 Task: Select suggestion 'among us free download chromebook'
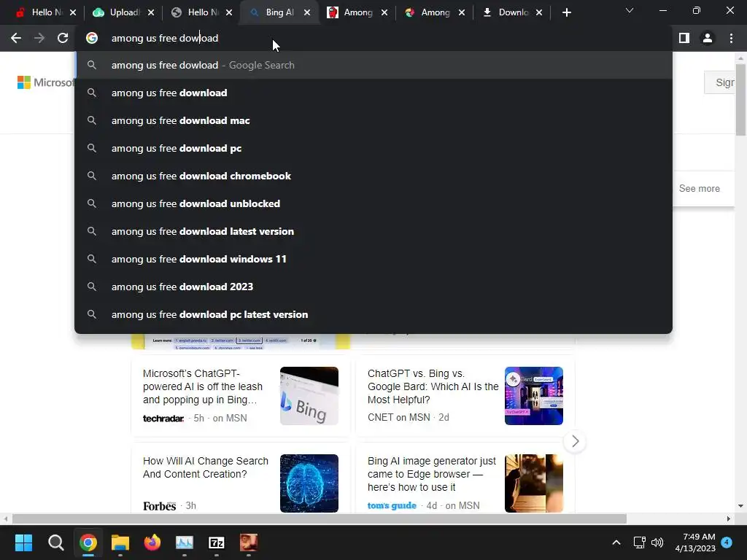pos(373,176)
